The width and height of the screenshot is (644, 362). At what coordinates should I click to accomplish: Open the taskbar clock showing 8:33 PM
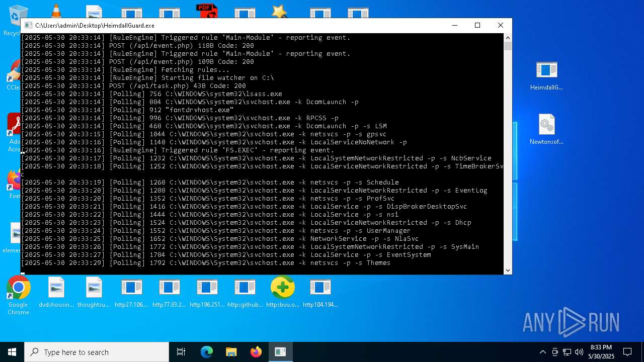601,352
